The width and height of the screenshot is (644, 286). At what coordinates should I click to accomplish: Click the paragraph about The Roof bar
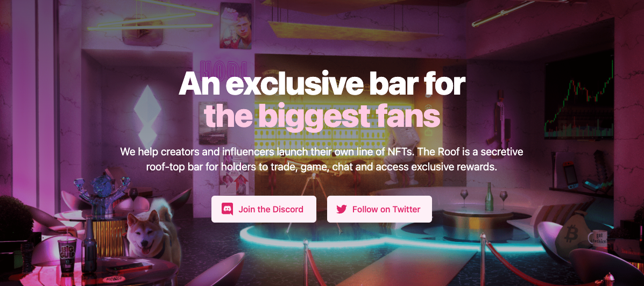point(322,160)
